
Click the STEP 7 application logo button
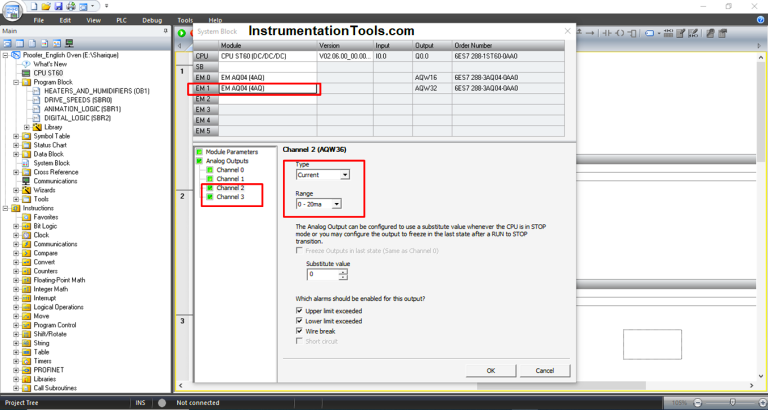pos(13,9)
